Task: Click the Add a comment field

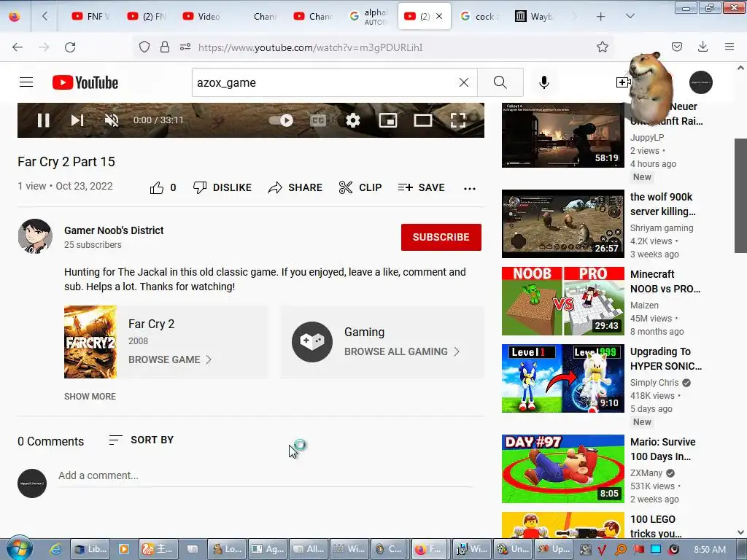Action: [266, 475]
